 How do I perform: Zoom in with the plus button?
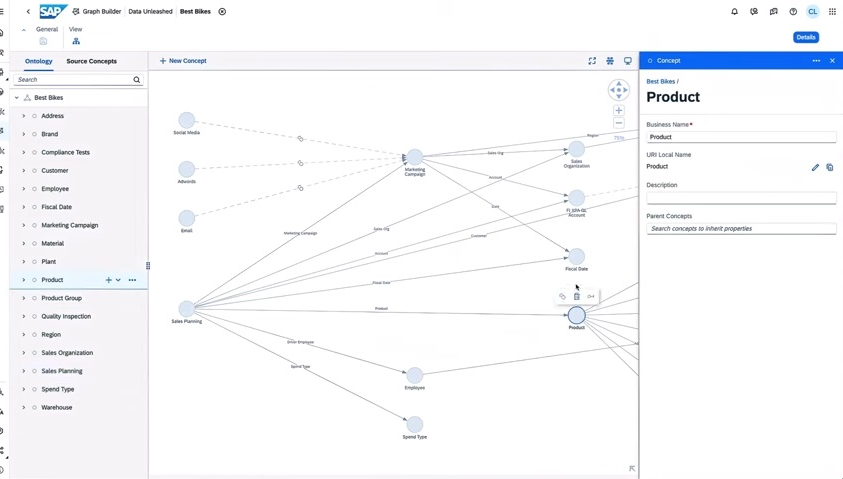coord(619,110)
